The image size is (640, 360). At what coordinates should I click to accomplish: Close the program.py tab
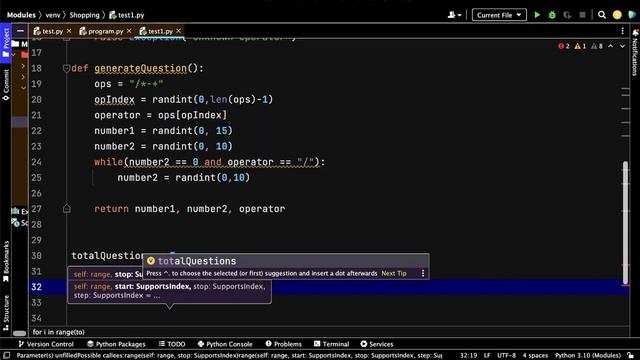[129, 31]
